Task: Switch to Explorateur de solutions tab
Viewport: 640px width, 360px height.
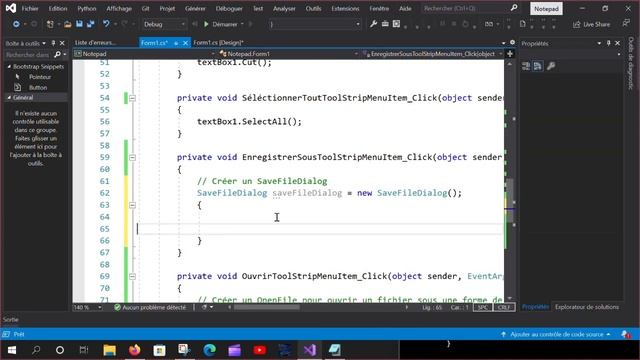Action: (587, 307)
